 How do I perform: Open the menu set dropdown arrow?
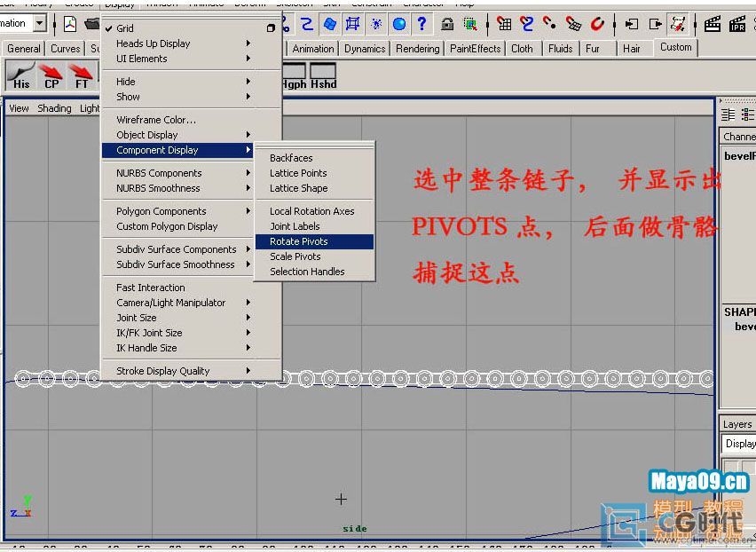(x=40, y=24)
